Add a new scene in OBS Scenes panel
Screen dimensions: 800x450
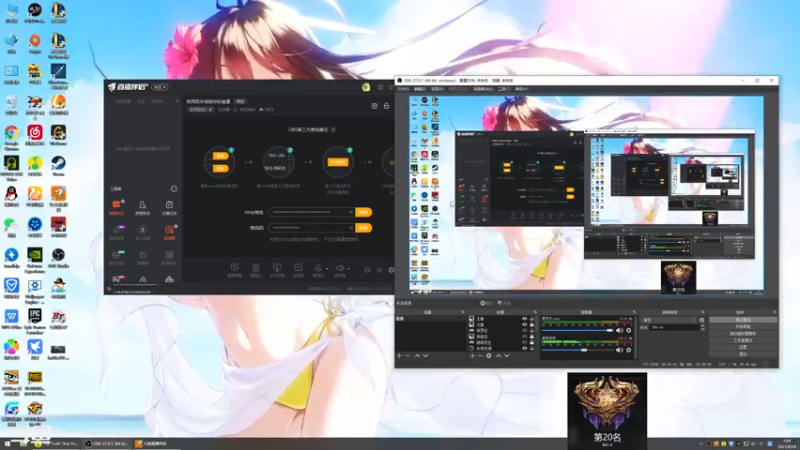click(x=399, y=356)
